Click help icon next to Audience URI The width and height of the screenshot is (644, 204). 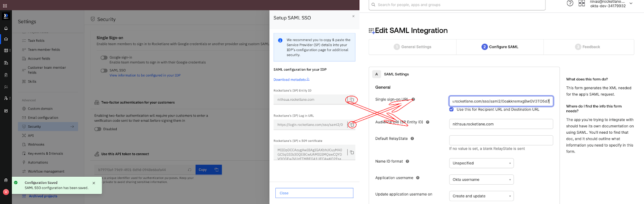pyautogui.click(x=427, y=122)
